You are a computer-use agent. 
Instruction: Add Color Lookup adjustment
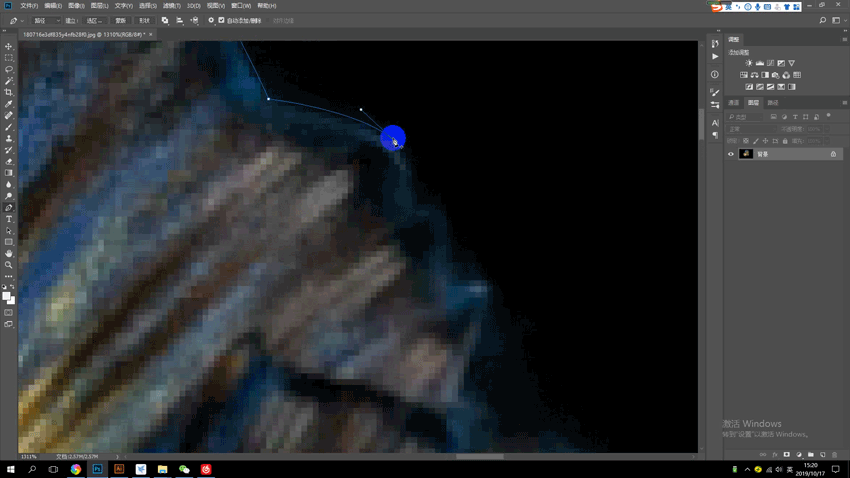click(797, 75)
